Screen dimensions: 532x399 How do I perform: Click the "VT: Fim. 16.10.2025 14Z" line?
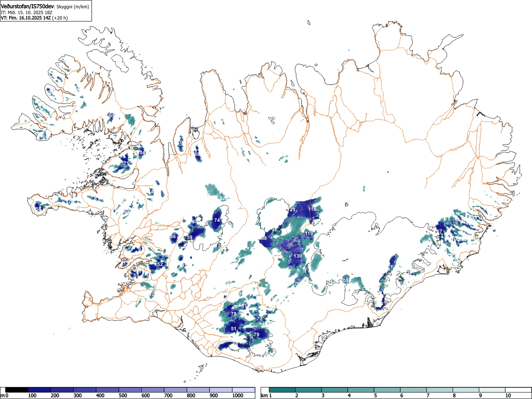[x=26, y=18]
